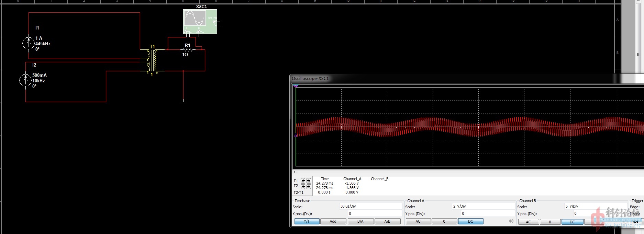Click the I1 reference label
Viewport: 644px width, 234px height.
click(37, 28)
